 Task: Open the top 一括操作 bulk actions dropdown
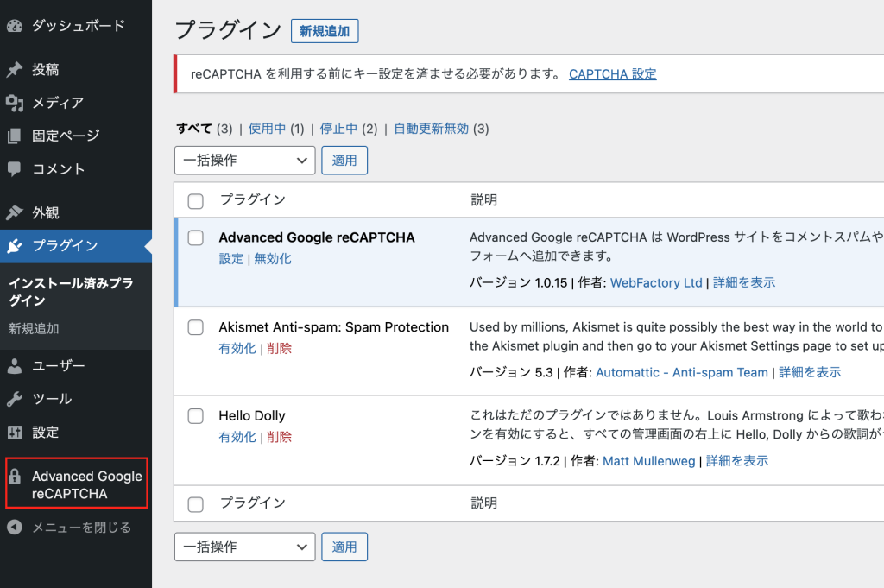tap(244, 160)
